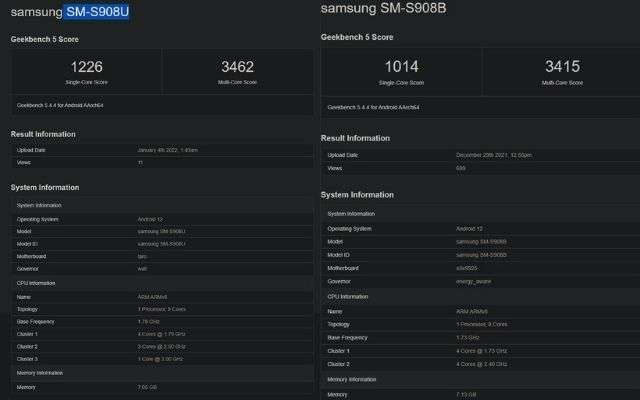Click the Motherboard value in the SM-S908B panel
This screenshot has width=640, height=400.
pos(466,269)
